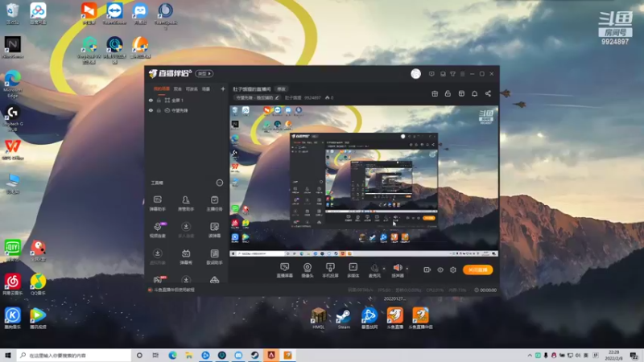Image resolution: width=644 pixels, height=362 pixels.
Task: Open the 读弹幕 tool
Action: point(214,230)
